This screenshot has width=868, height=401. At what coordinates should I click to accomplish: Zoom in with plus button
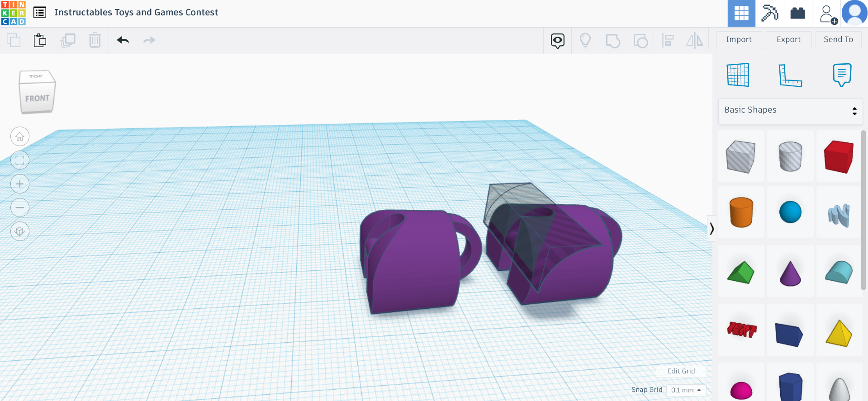coord(20,184)
